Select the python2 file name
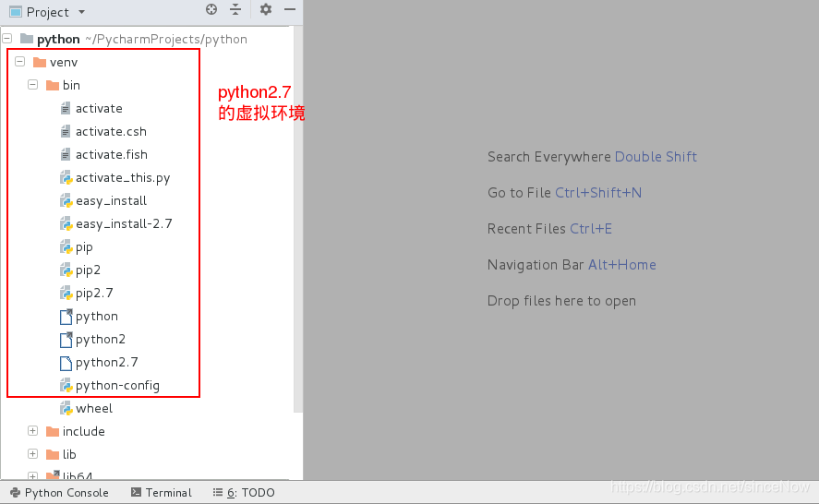This screenshot has width=819, height=504. point(101,340)
